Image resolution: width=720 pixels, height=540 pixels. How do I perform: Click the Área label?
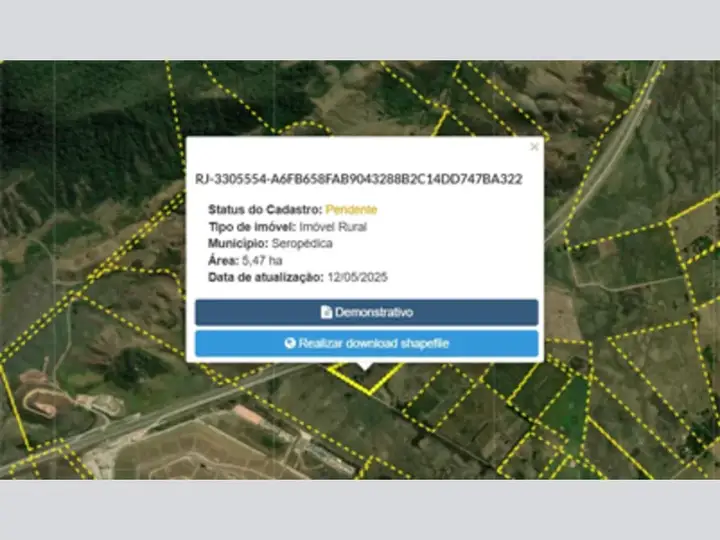pyautogui.click(x=224, y=260)
